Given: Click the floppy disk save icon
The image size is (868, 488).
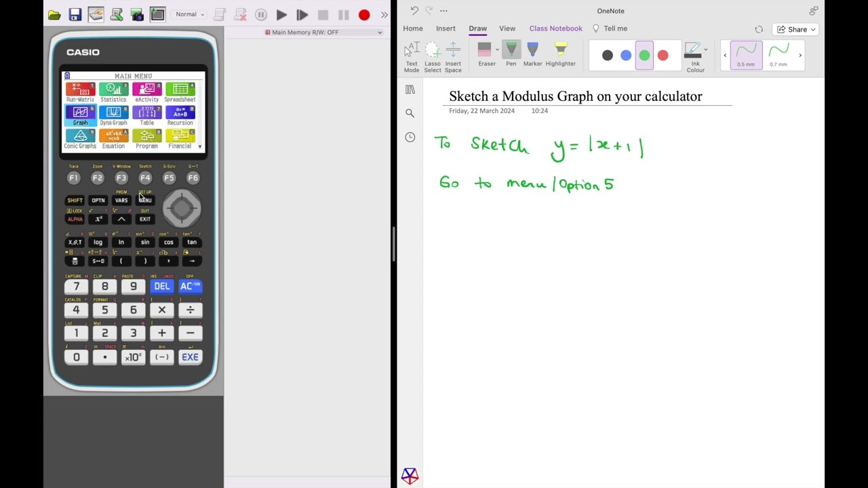Looking at the screenshot, I should tap(75, 15).
